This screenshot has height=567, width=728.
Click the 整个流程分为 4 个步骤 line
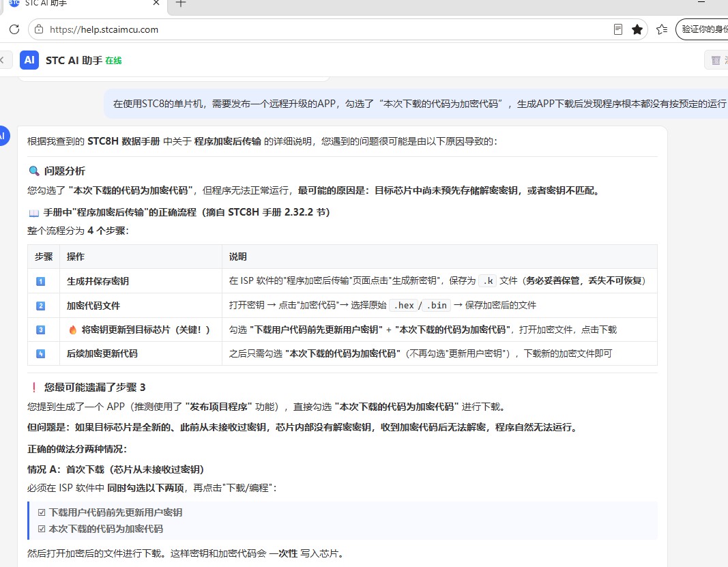[x=78, y=231]
